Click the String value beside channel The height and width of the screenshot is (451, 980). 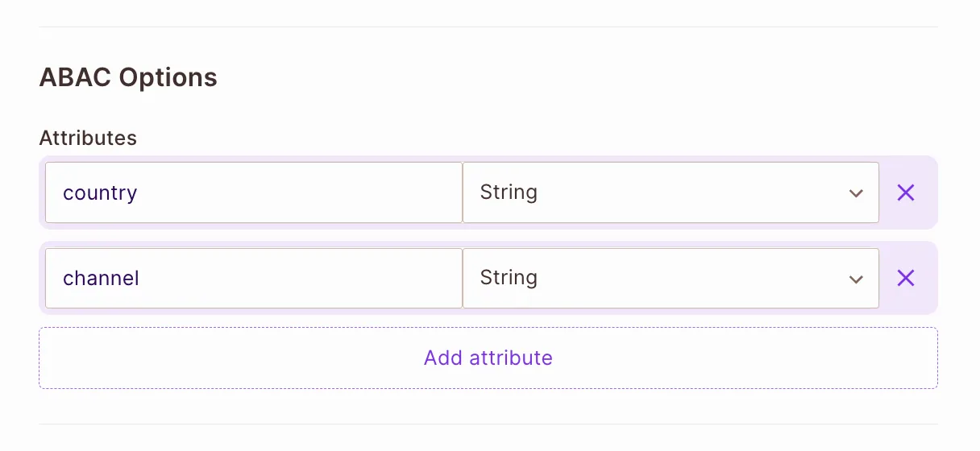[x=509, y=278]
